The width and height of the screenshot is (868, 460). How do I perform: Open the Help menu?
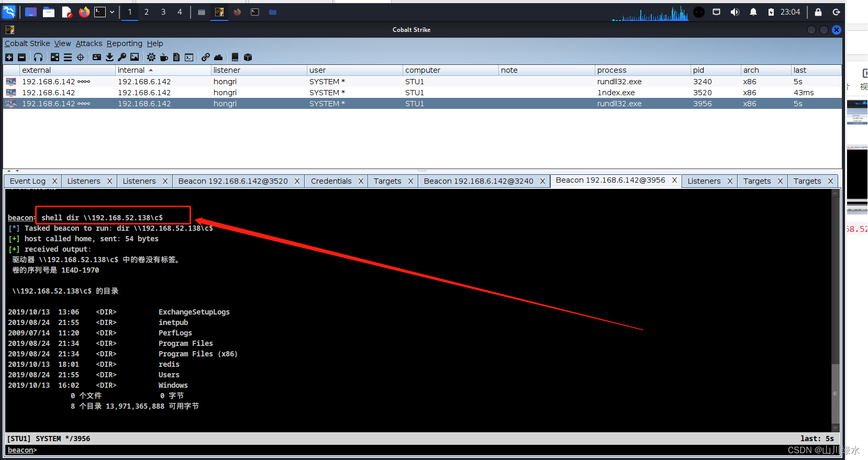155,43
